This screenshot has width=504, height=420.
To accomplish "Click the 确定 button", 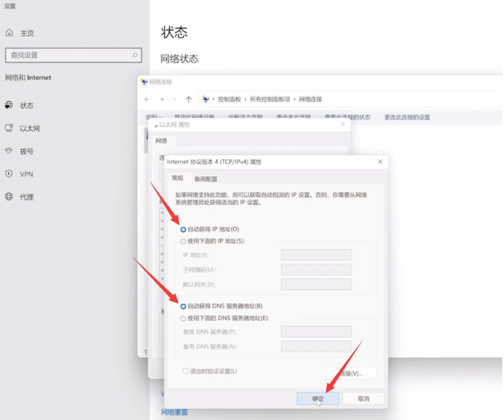I will [318, 399].
